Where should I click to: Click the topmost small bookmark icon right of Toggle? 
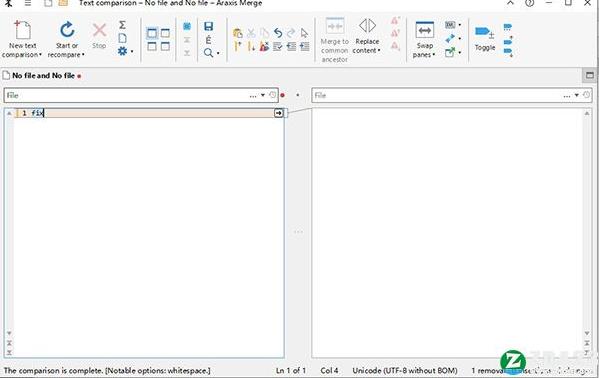(x=508, y=27)
